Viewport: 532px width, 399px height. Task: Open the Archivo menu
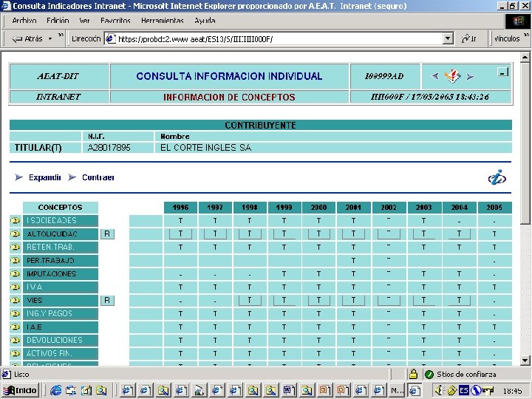(24, 21)
